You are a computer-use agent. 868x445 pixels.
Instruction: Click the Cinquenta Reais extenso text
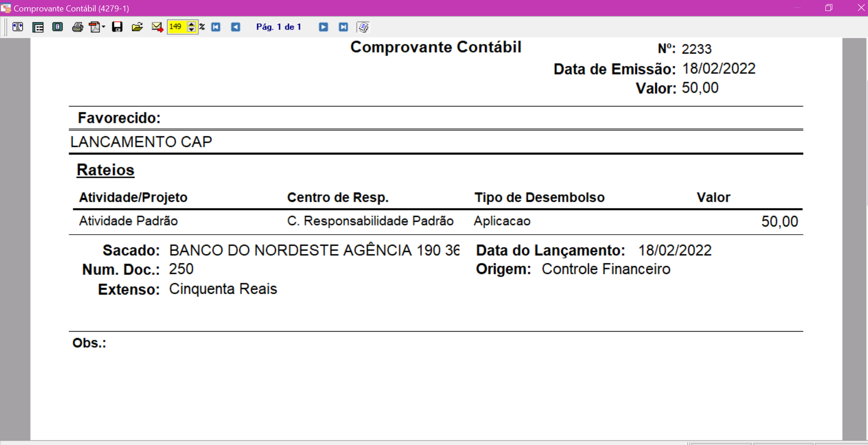(223, 289)
